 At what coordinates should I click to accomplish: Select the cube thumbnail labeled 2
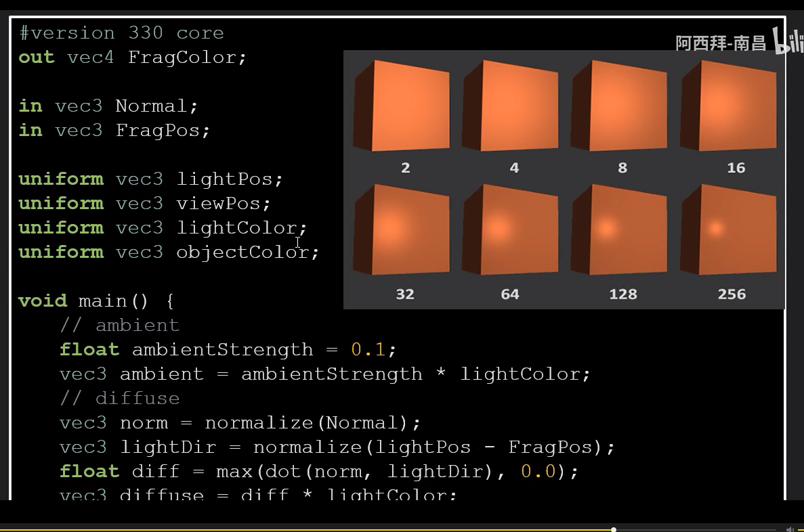click(x=404, y=105)
